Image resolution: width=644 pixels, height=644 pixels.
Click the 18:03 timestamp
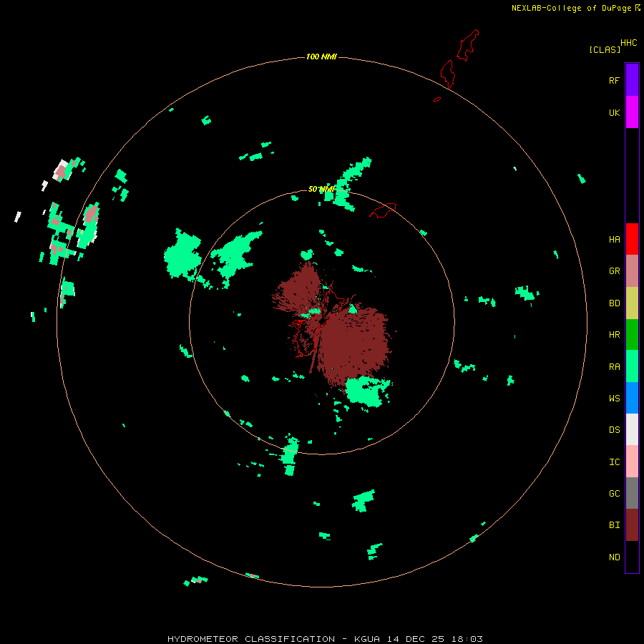pyautogui.click(x=468, y=639)
